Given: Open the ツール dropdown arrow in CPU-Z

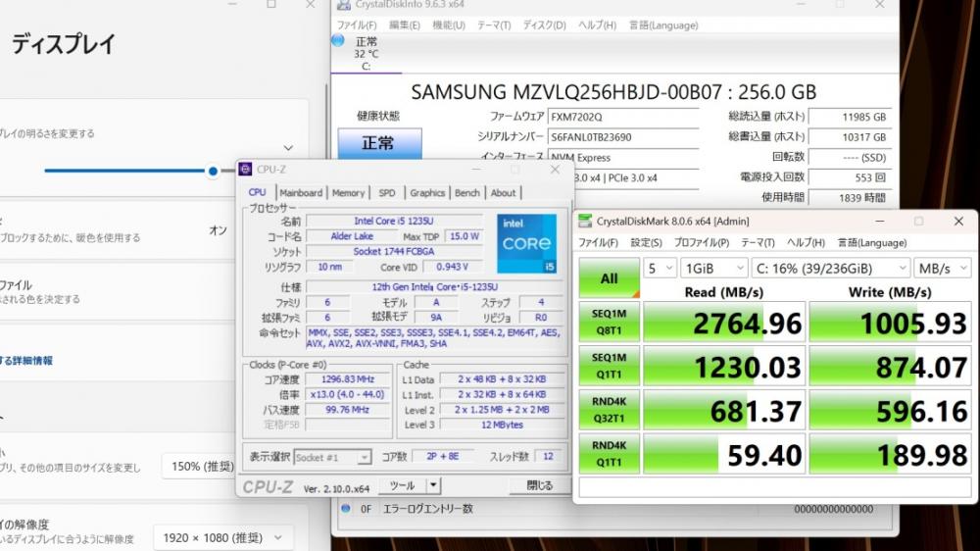Looking at the screenshot, I should point(433,485).
